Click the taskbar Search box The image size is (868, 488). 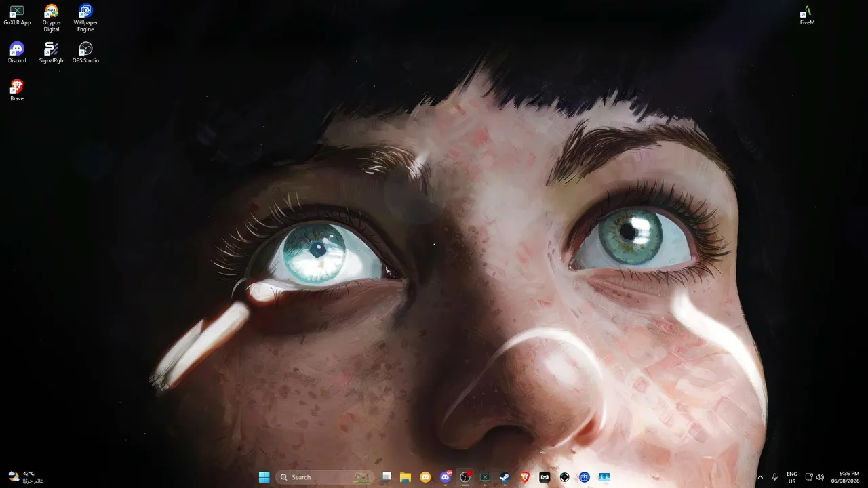tap(325, 477)
